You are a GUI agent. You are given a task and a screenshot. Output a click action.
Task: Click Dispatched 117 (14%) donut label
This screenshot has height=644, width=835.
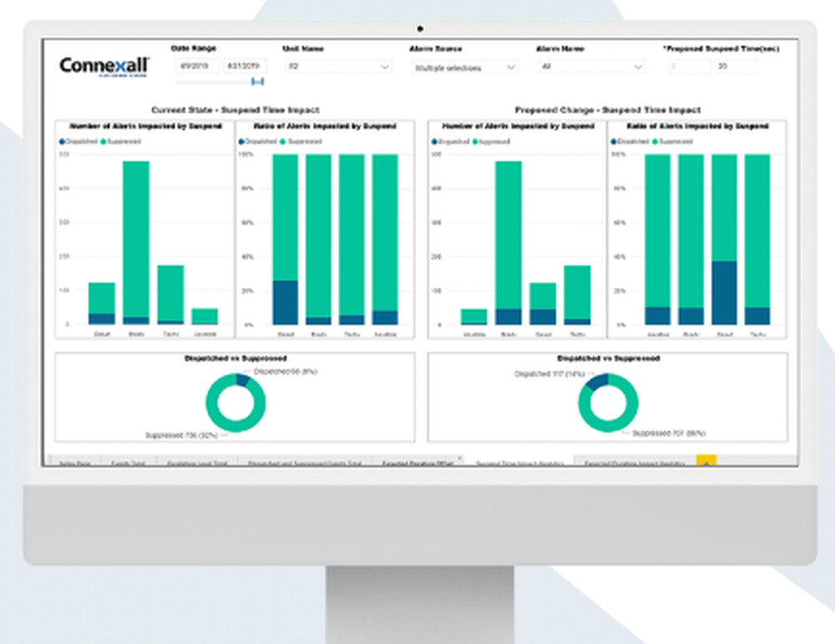click(549, 374)
